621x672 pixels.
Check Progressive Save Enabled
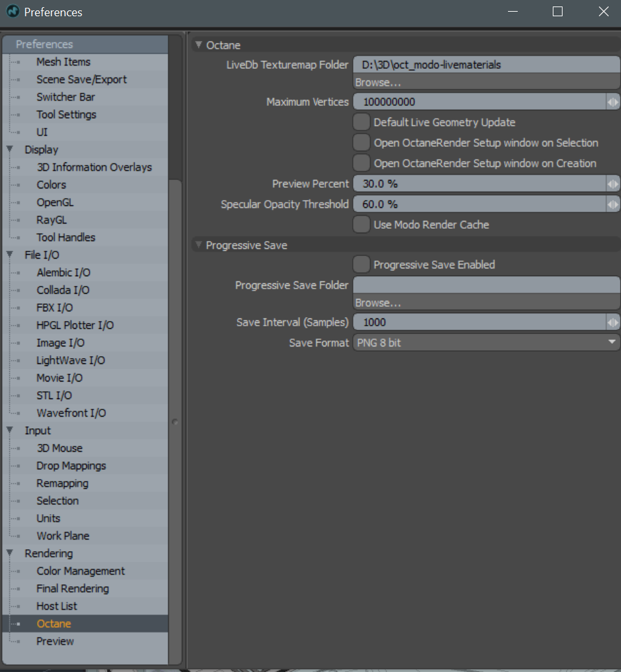coord(361,265)
